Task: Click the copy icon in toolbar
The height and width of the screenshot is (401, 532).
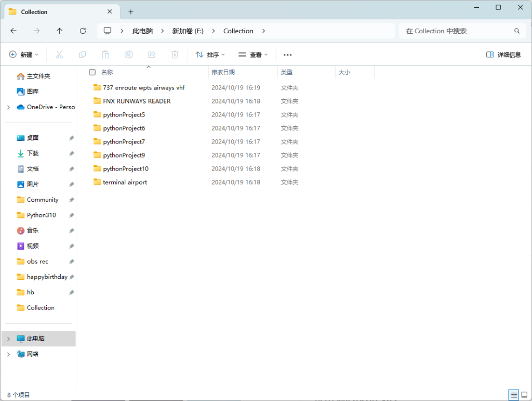Action: [x=82, y=55]
